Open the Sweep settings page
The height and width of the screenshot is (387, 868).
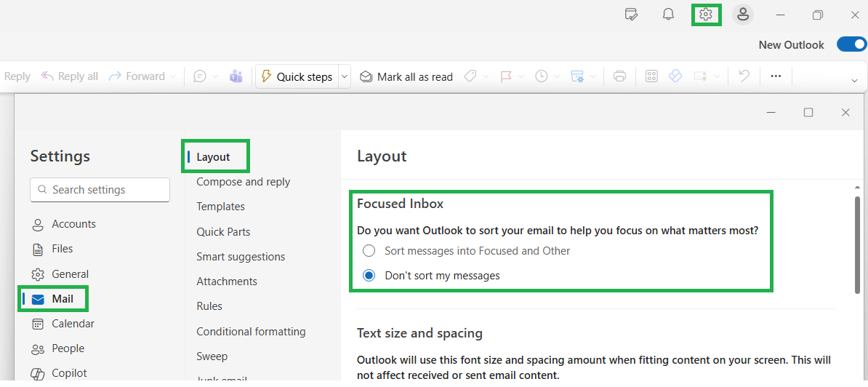click(212, 356)
